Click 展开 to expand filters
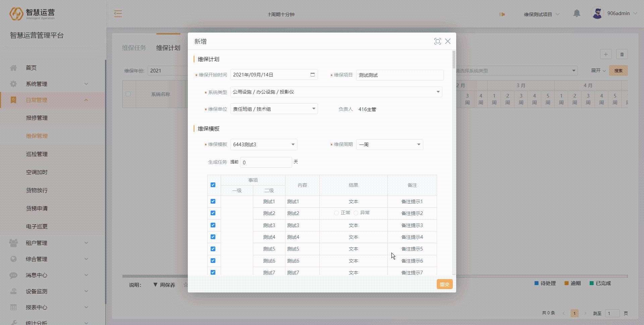This screenshot has height=325, width=644. click(598, 70)
